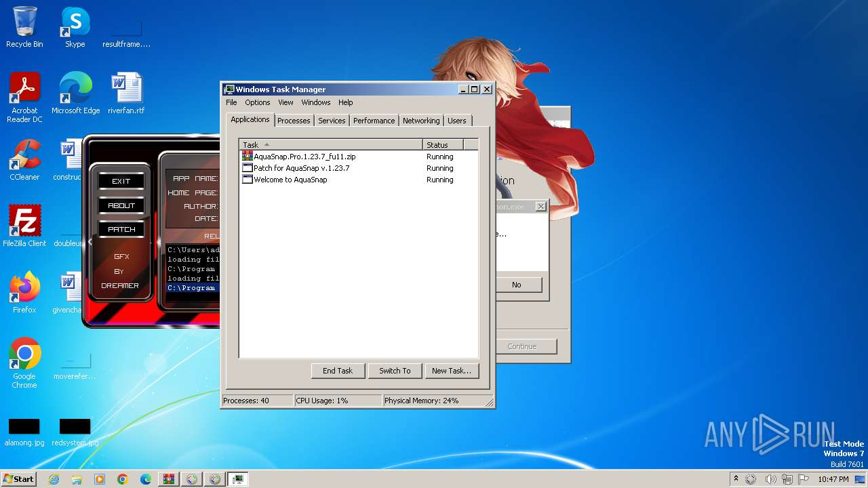Click New Task button

click(x=452, y=371)
